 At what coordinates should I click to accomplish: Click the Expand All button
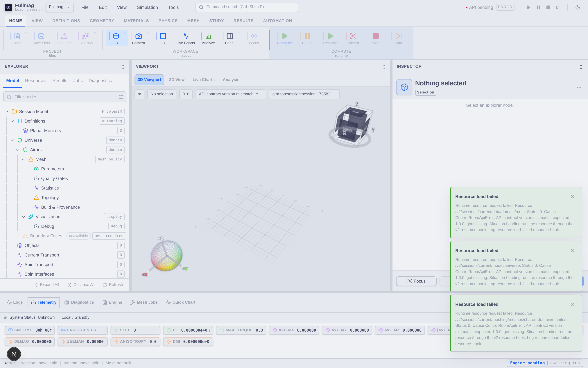(x=47, y=285)
